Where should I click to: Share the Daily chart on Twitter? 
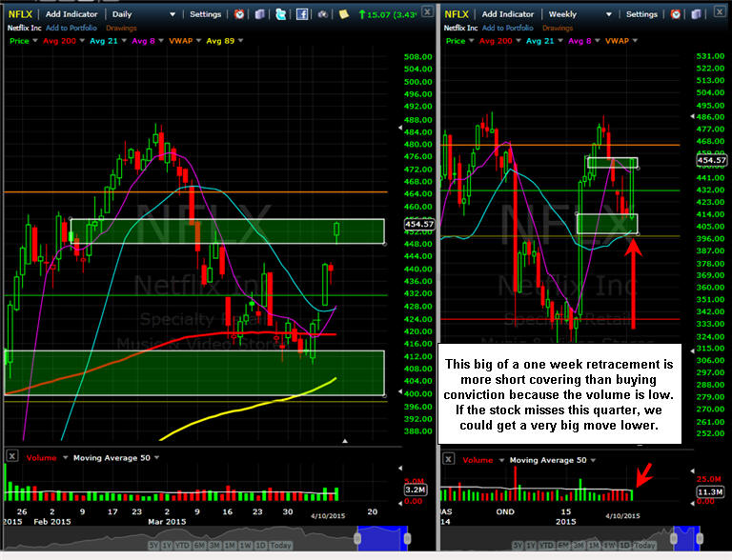point(280,14)
